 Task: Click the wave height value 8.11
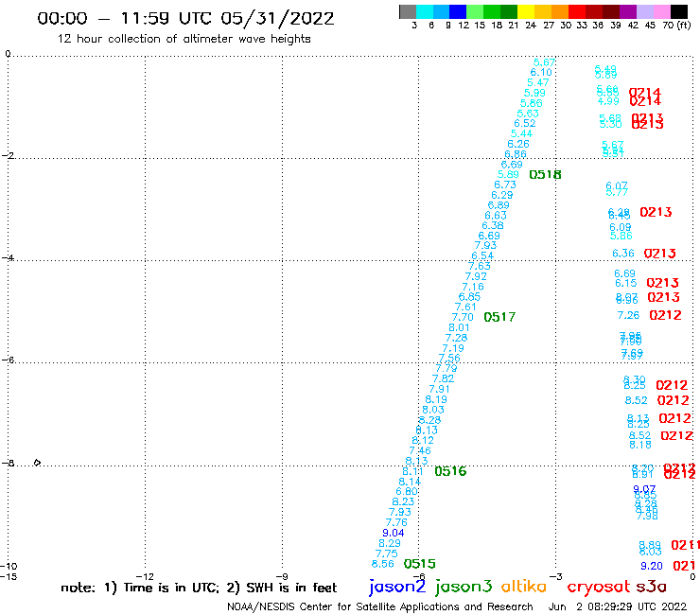coord(413,471)
